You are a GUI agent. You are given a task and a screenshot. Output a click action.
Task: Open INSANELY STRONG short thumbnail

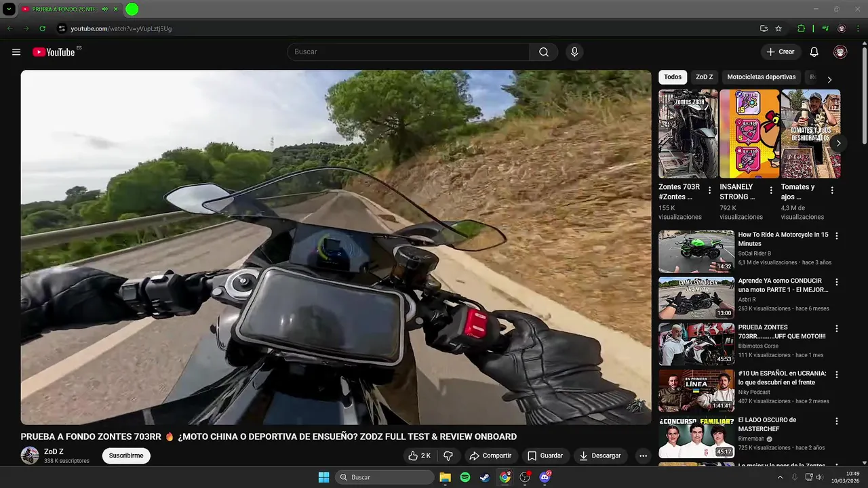[749, 134]
